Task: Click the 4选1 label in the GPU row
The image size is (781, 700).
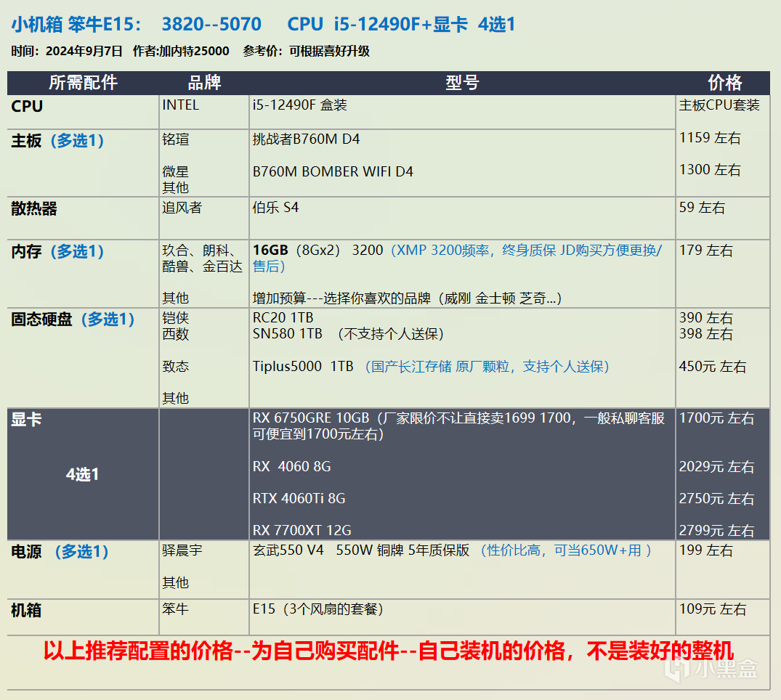Action: [x=82, y=474]
